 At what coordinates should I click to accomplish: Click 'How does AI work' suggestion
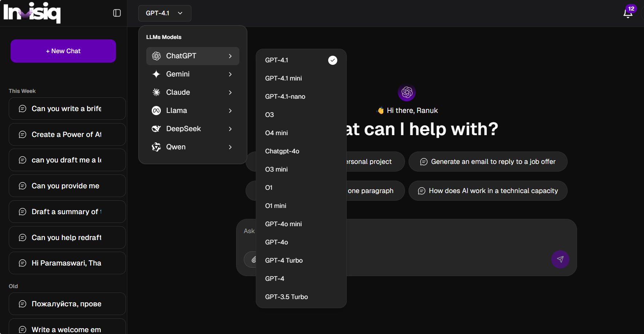(488, 191)
